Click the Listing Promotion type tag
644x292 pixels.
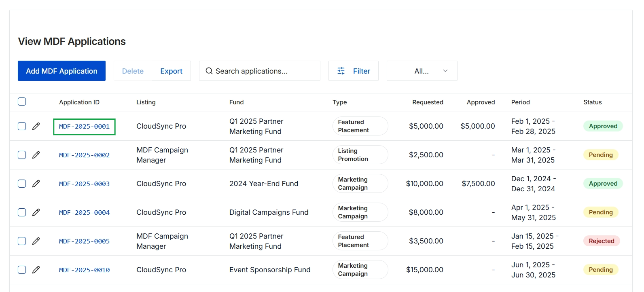tap(360, 155)
